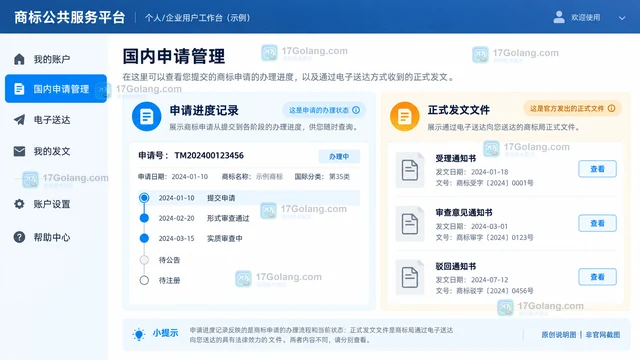Click the info icon in 这是申请的办理状态 badge

pos(356,110)
